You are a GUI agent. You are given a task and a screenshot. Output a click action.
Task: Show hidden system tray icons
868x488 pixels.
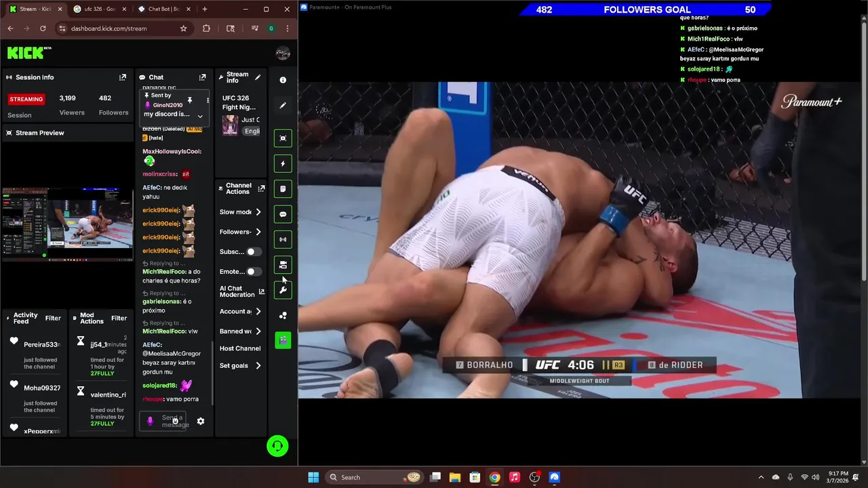point(761,477)
